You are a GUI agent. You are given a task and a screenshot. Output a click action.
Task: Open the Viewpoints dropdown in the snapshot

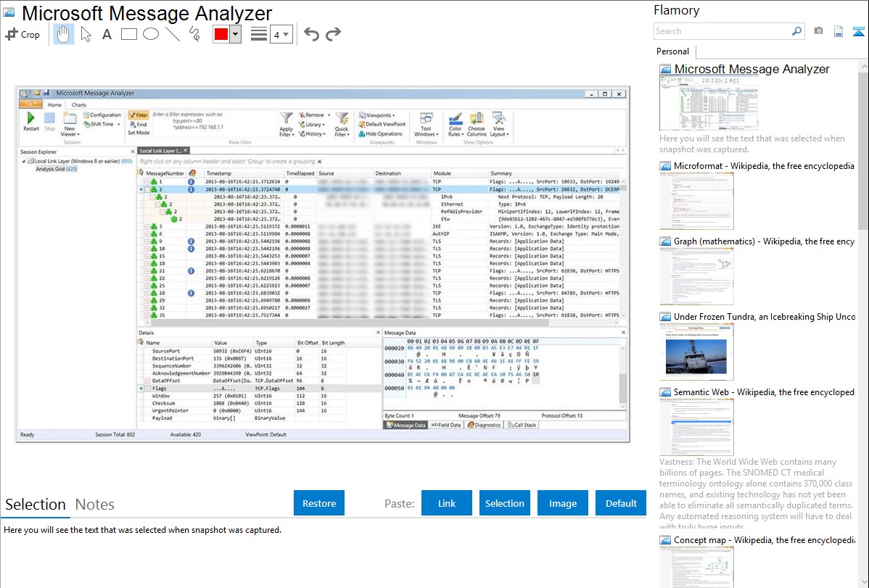(x=377, y=115)
